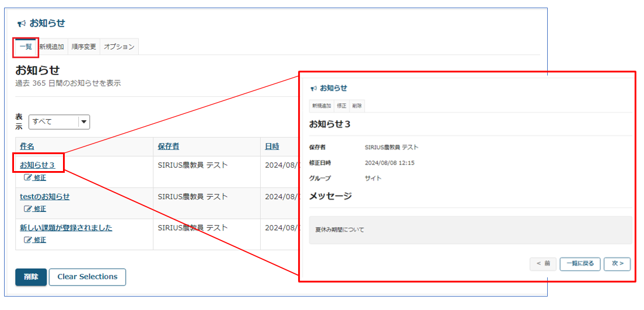Open the 新しい課題が登録されました announcement link
The image size is (644, 310).
[x=66, y=228]
